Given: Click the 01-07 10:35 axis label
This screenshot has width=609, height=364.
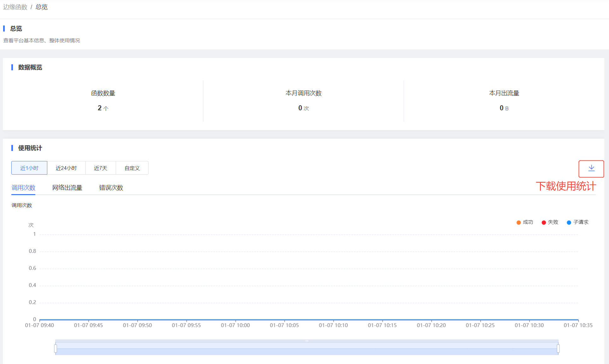Looking at the screenshot, I should [578, 325].
